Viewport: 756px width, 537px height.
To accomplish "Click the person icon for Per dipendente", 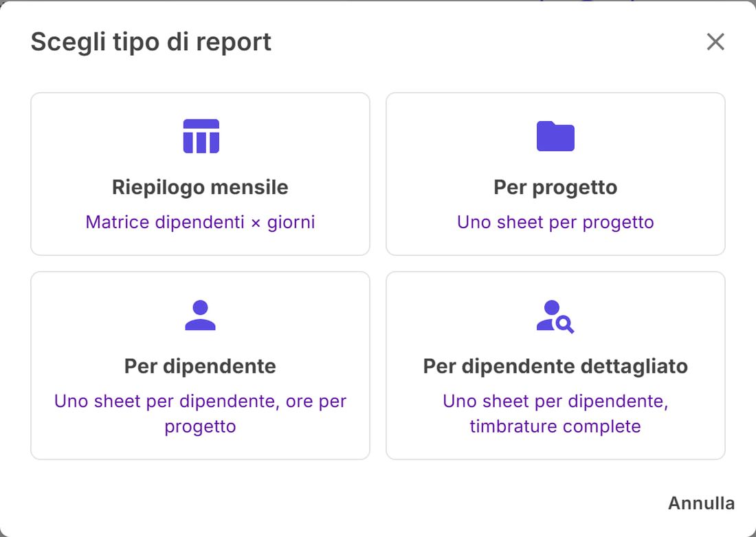I will point(200,315).
